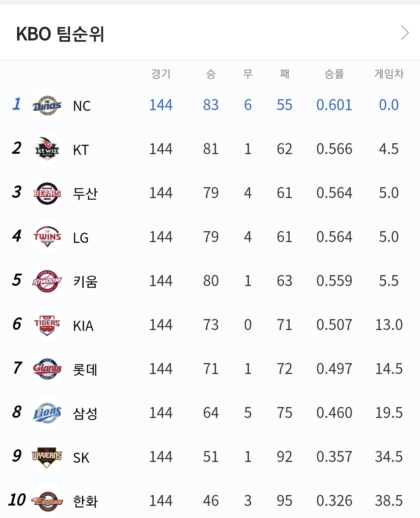420x518 pixels.
Task: Expand KBO team rankings with chevron arrow
Action: click(x=405, y=33)
